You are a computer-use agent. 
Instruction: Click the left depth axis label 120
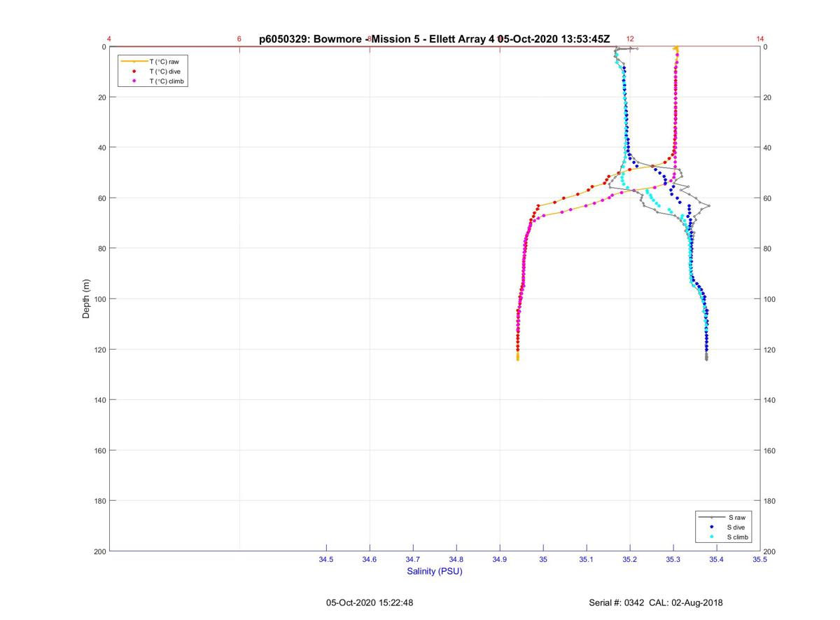point(99,350)
